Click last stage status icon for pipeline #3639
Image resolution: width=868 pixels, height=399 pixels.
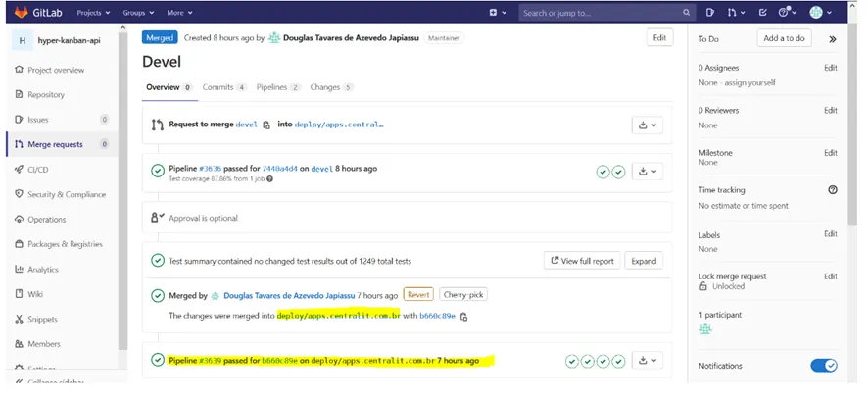click(618, 362)
